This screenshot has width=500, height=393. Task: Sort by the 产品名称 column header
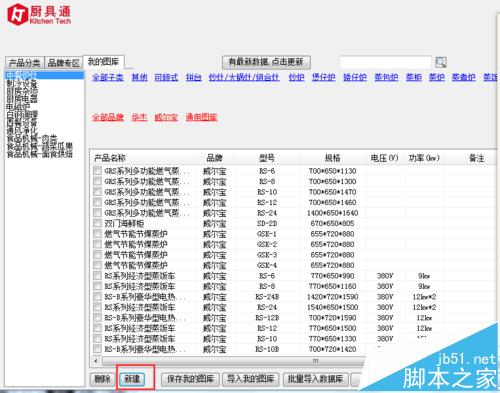(110, 158)
